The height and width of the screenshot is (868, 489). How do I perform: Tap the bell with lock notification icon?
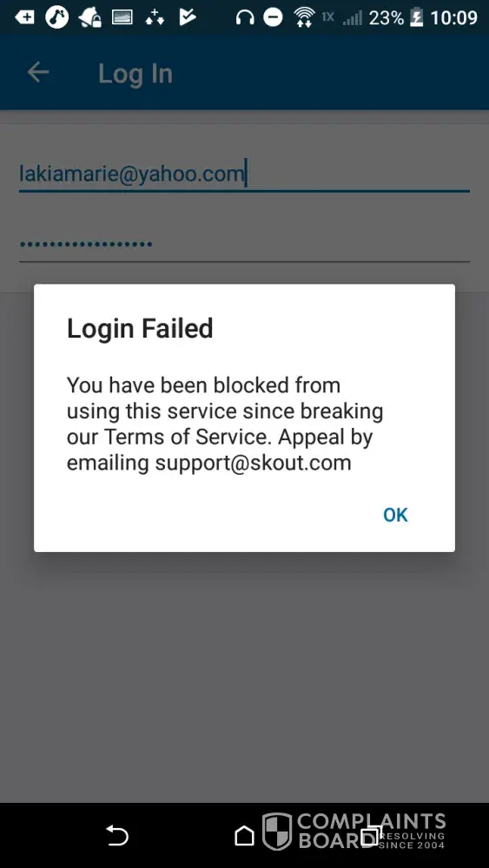89,18
